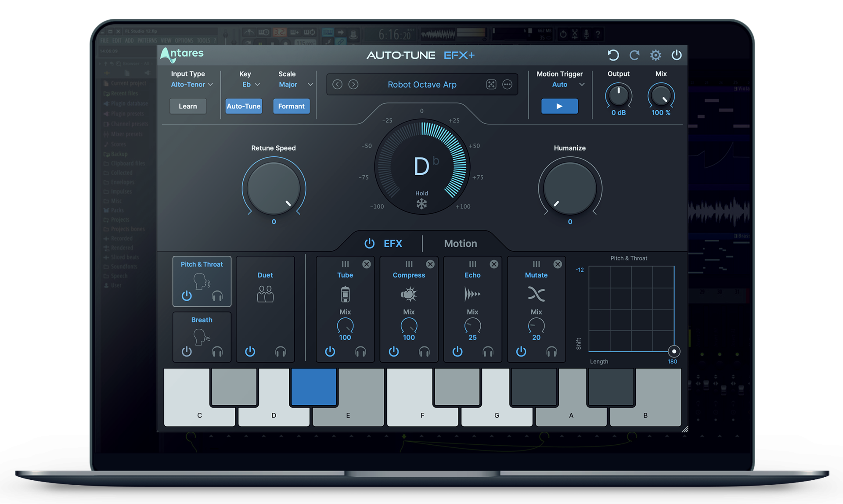
Task: Open the Key Eb dropdown
Action: coord(251,84)
